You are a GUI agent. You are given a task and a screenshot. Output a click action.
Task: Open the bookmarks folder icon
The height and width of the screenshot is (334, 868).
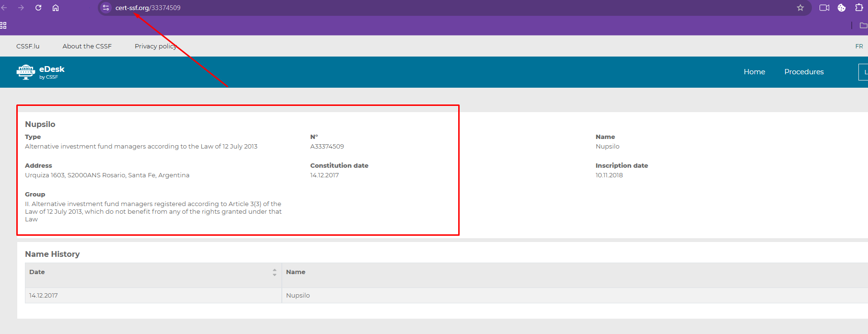(863, 25)
